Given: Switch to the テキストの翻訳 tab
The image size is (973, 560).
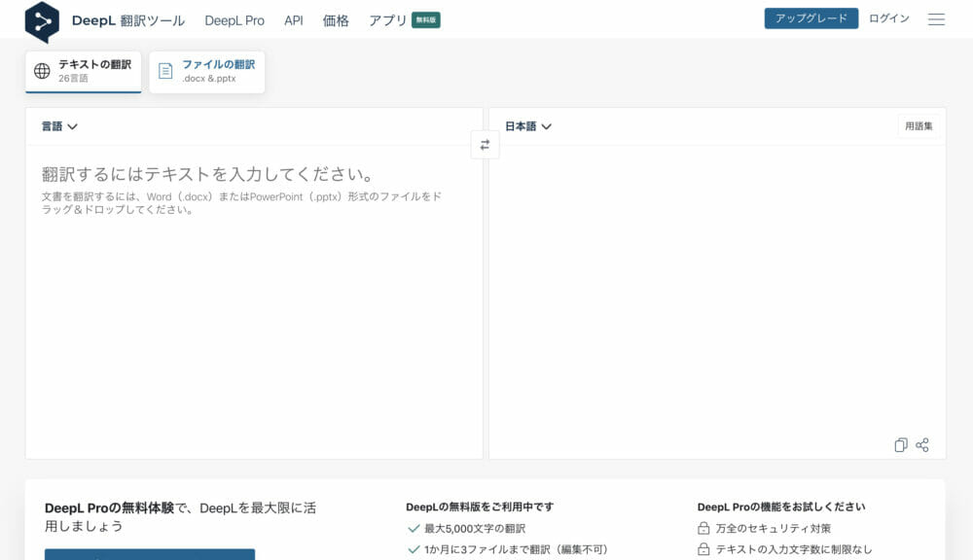Looking at the screenshot, I should pyautogui.click(x=84, y=71).
